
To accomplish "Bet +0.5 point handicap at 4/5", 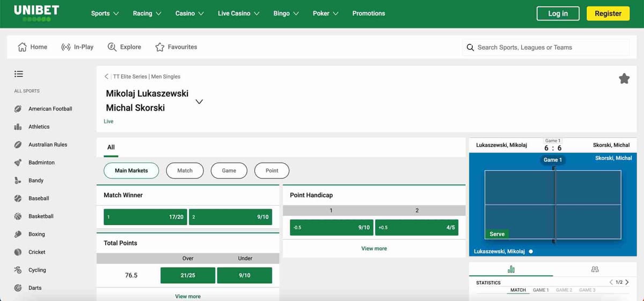I will pos(416,227).
